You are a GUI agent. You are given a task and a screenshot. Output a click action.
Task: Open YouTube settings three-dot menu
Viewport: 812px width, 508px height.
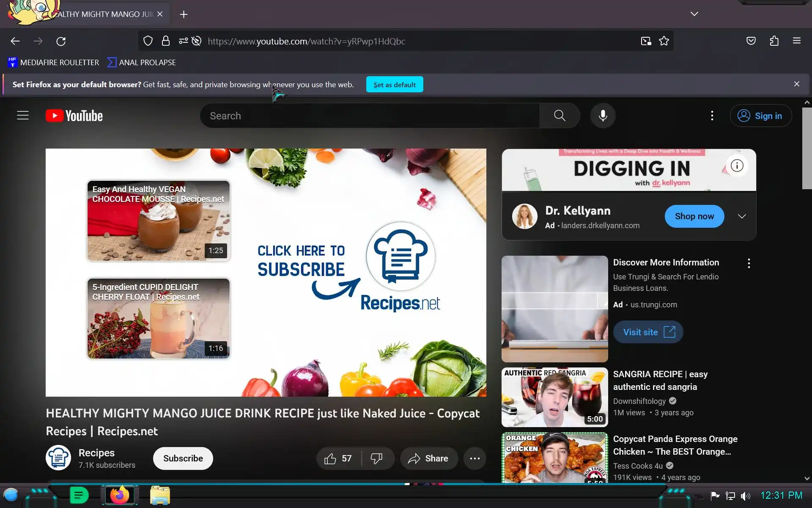[x=712, y=116]
